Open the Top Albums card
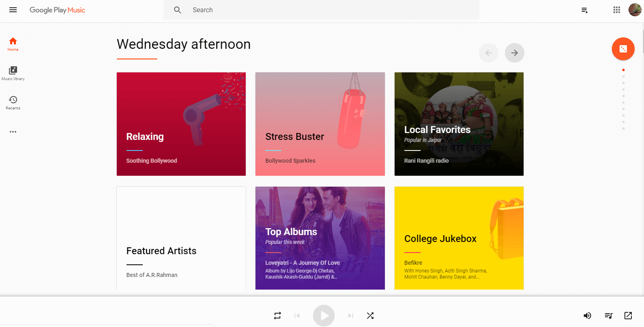Viewport: 644px width, 327px height. pos(320,238)
